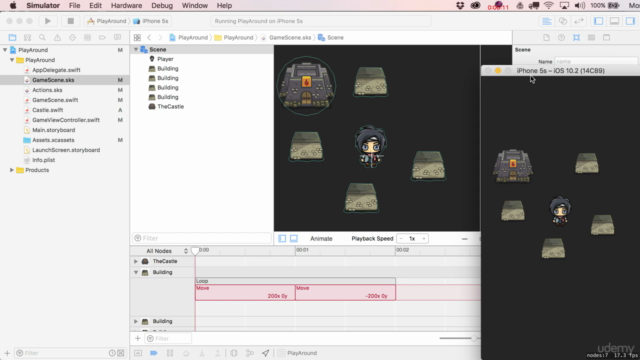Expand TheCastle timeline row

point(136,261)
